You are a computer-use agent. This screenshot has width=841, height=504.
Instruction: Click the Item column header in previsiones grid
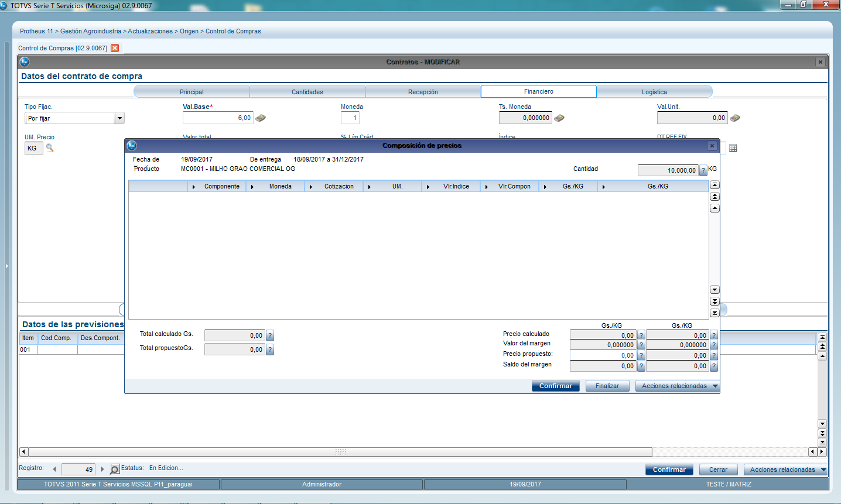coord(28,338)
